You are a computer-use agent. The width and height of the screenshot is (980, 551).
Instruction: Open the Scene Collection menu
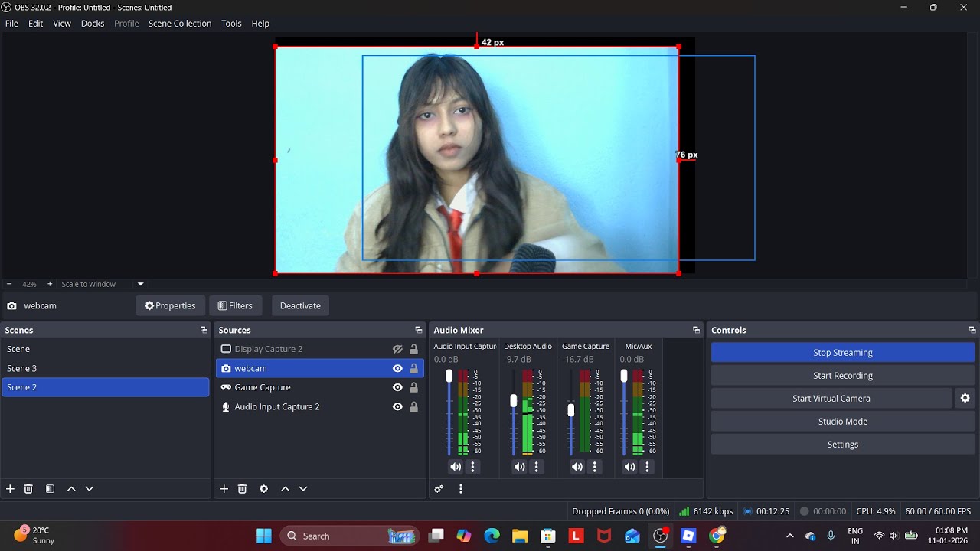(x=180, y=24)
